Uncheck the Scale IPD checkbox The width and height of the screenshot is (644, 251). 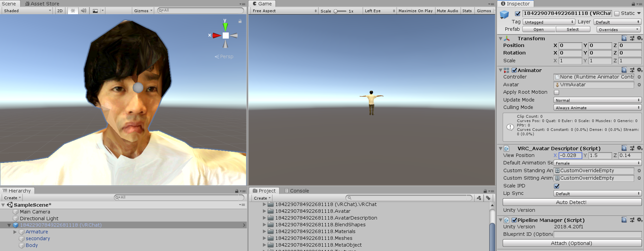click(x=557, y=186)
